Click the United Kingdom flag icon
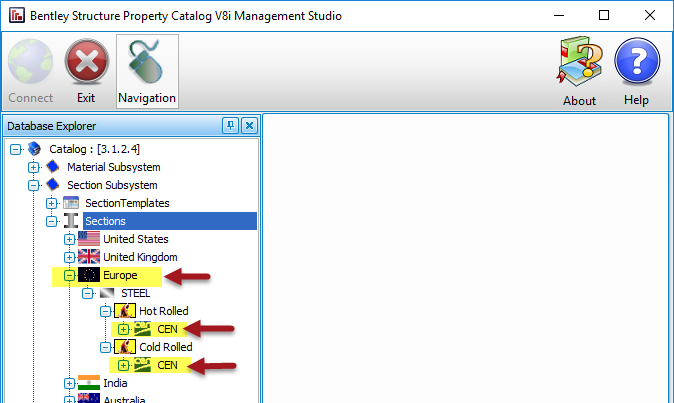Viewport: 674px width, 403px height. [89, 257]
